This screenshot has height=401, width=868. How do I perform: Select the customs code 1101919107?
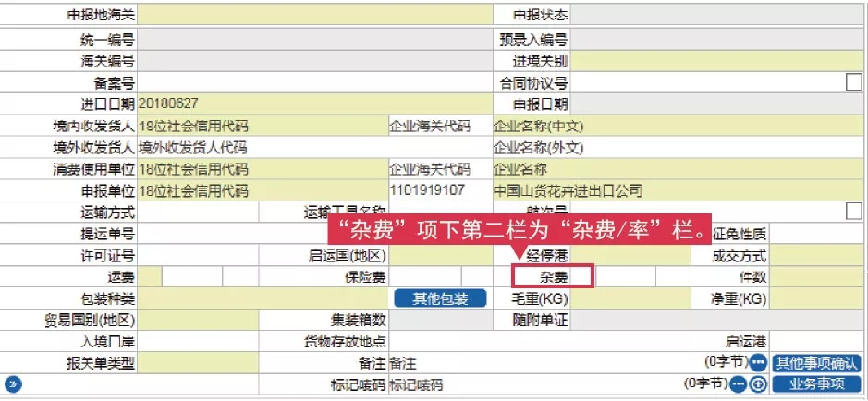441,190
